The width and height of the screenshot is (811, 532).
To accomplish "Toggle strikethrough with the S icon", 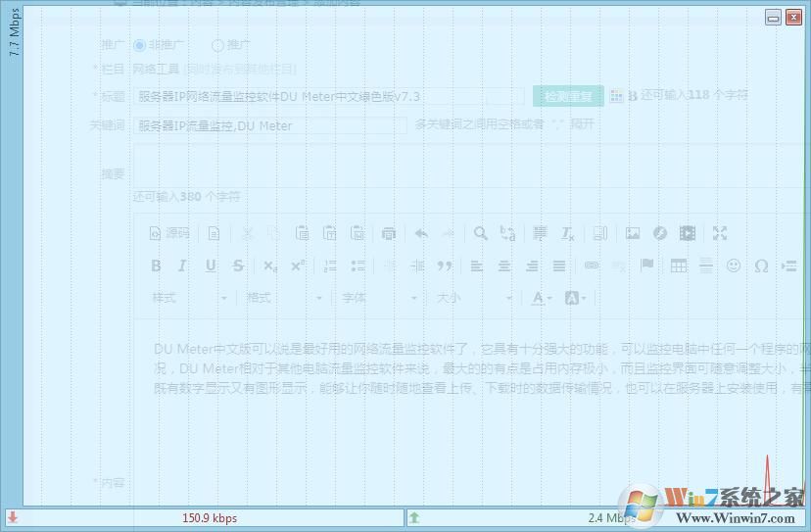I will 238,266.
